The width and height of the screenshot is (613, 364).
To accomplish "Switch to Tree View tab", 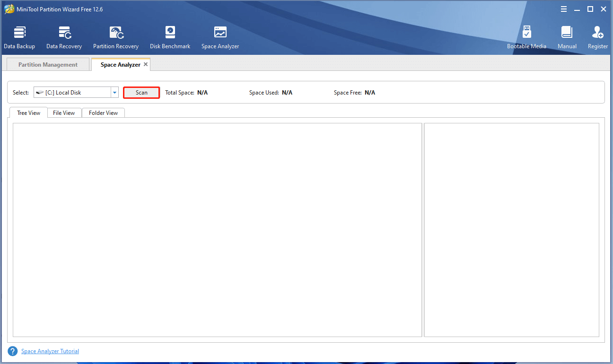I will click(28, 113).
